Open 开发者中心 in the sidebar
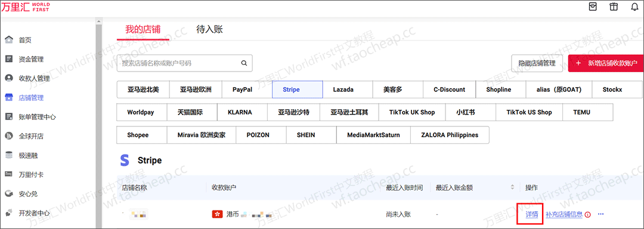The height and width of the screenshot is (229, 644). click(34, 213)
